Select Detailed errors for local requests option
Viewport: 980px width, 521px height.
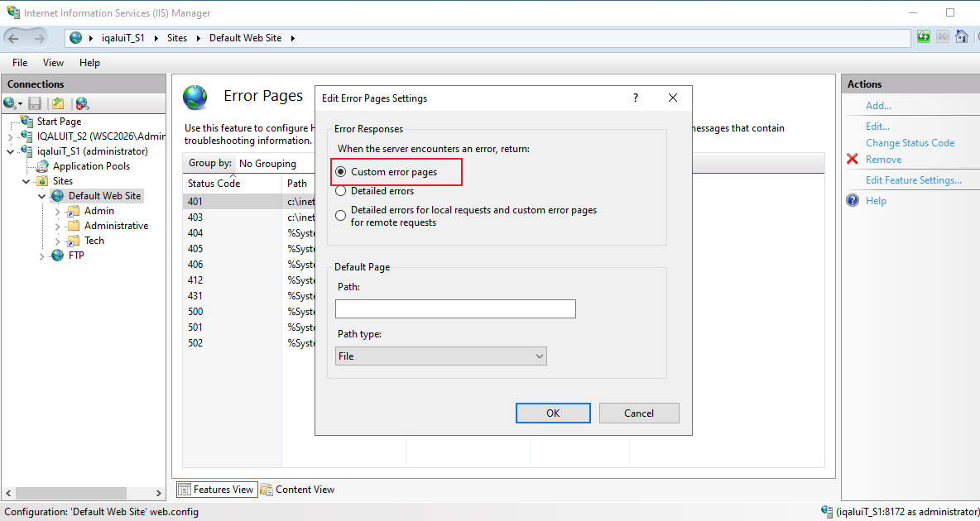(x=341, y=216)
